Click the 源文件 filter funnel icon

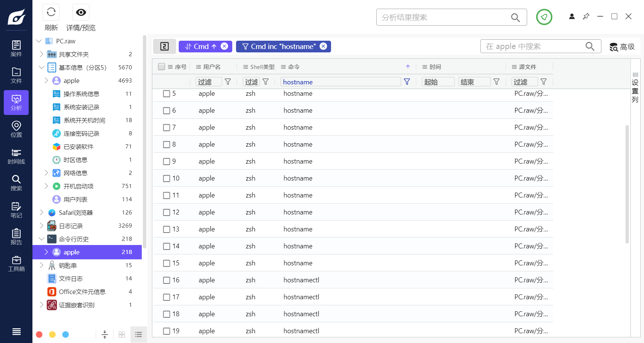click(544, 82)
